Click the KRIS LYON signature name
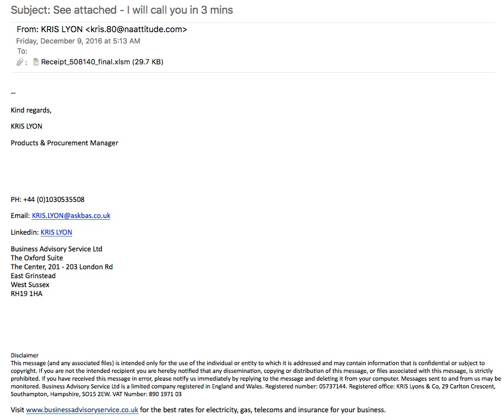504x420 pixels. [27, 126]
